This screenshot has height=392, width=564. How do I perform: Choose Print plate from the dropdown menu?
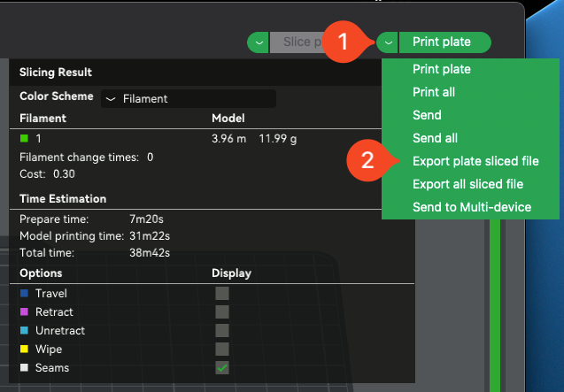point(441,69)
